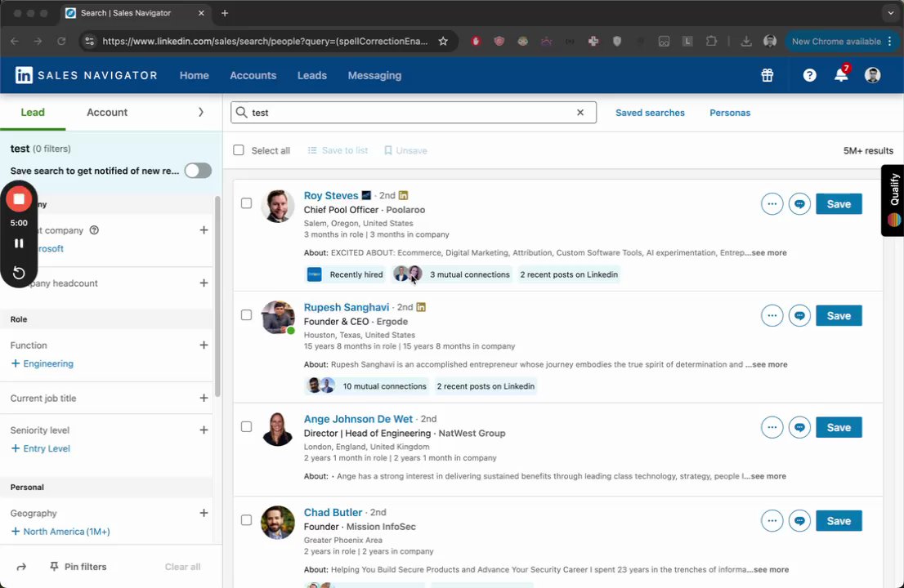This screenshot has width=904, height=588.
Task: Open the help question mark icon
Action: click(809, 75)
